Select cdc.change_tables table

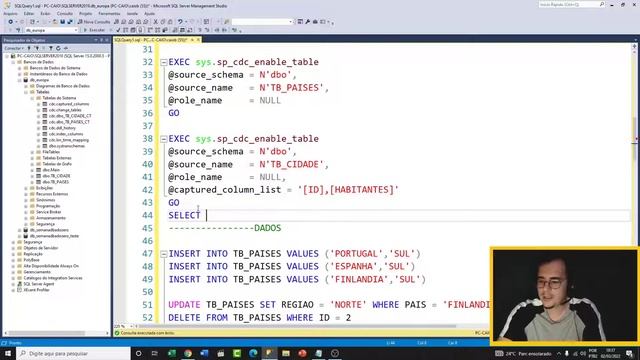click(65, 110)
